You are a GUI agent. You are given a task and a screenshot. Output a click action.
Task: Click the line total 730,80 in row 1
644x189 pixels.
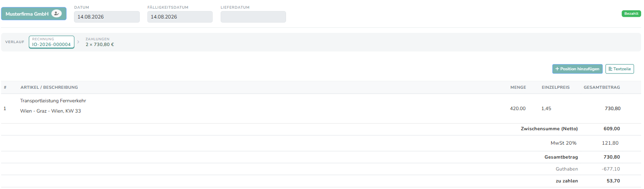point(612,108)
